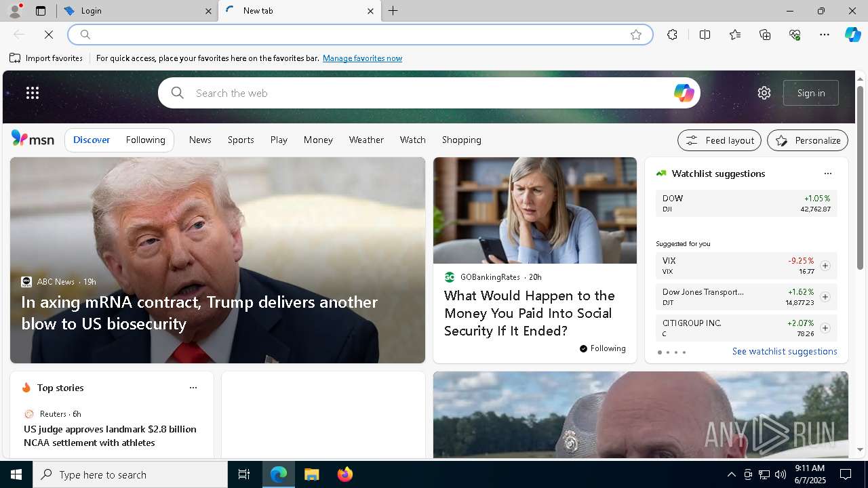Open the Sports section
Viewport: 868px width, 488px height.
tap(241, 140)
